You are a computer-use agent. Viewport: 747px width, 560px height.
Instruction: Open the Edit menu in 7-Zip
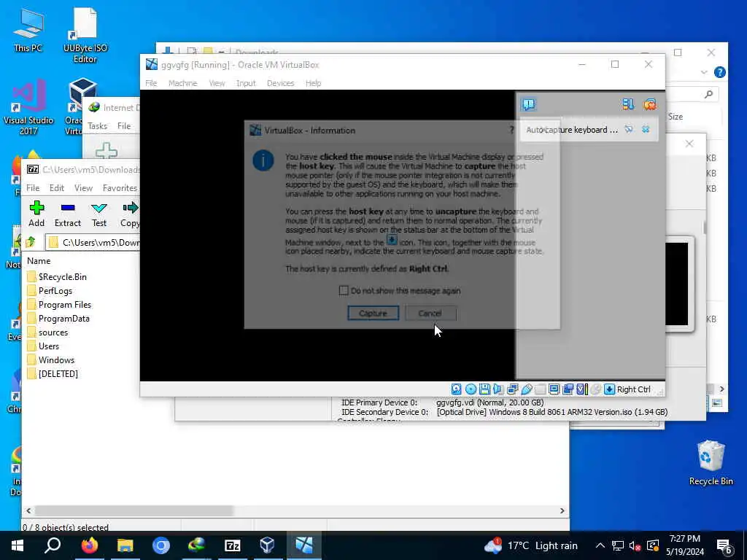click(x=57, y=188)
